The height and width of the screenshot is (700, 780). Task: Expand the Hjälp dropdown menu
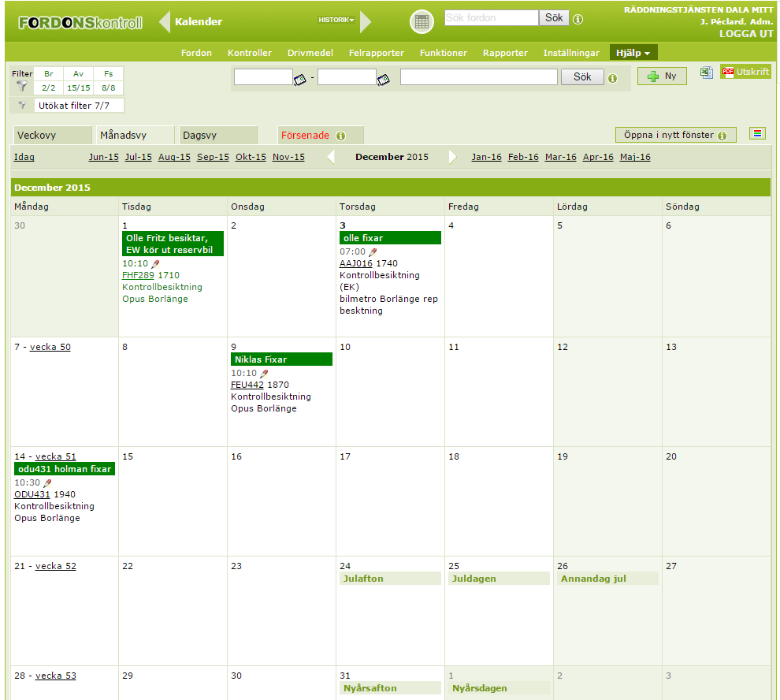click(633, 53)
